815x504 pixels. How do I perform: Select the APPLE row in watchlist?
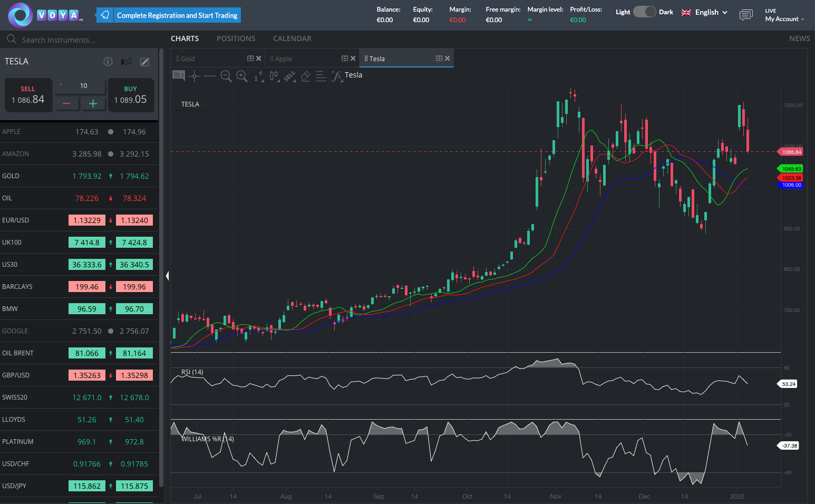(79, 132)
